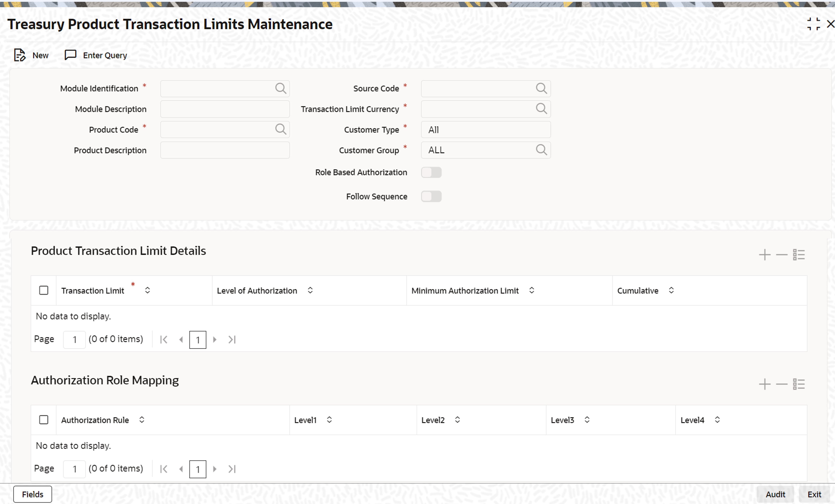
Task: Open the Source Code lookup magnifier
Action: coord(541,88)
